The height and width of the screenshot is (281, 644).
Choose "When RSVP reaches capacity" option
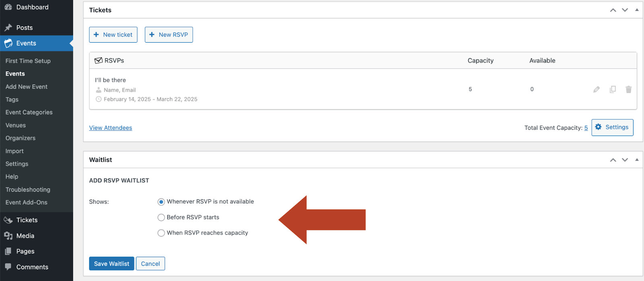161,233
